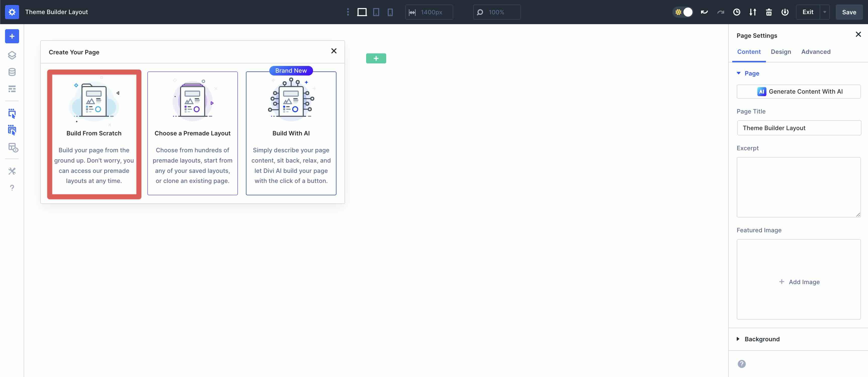Toggle the light/dark mode switch
This screenshot has height=377, width=868.
(683, 12)
